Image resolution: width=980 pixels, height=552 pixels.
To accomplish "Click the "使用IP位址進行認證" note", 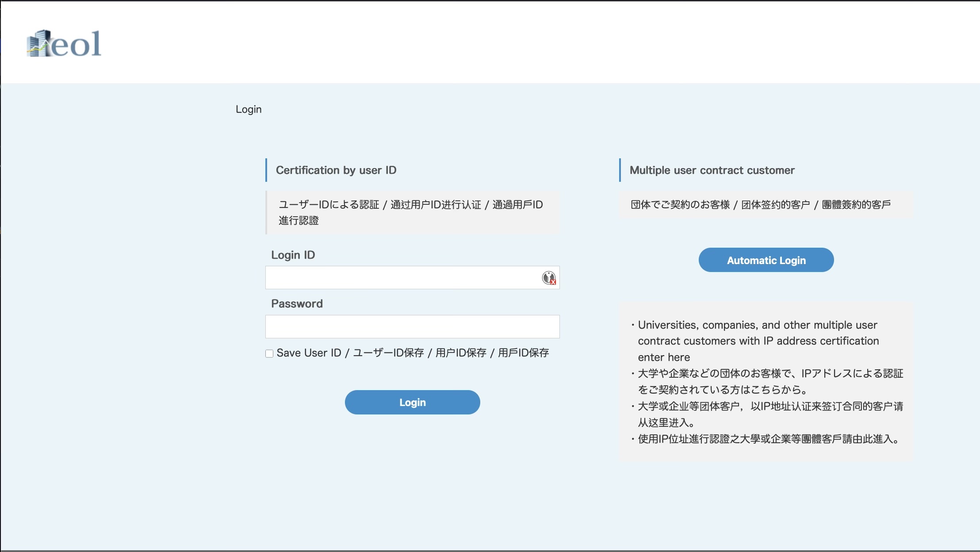I will (768, 439).
